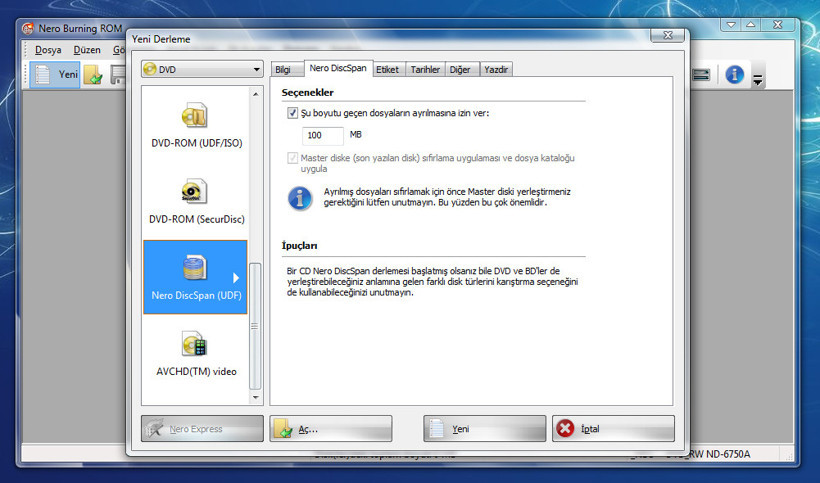
Task: Open the Dosya menu
Action: 48,50
